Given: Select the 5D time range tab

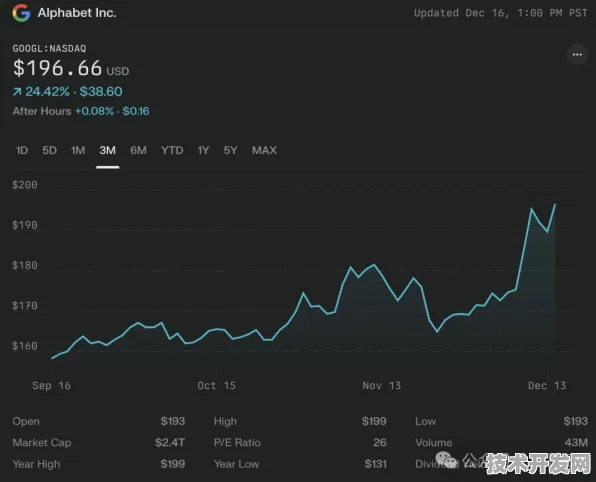Looking at the screenshot, I should tap(49, 151).
